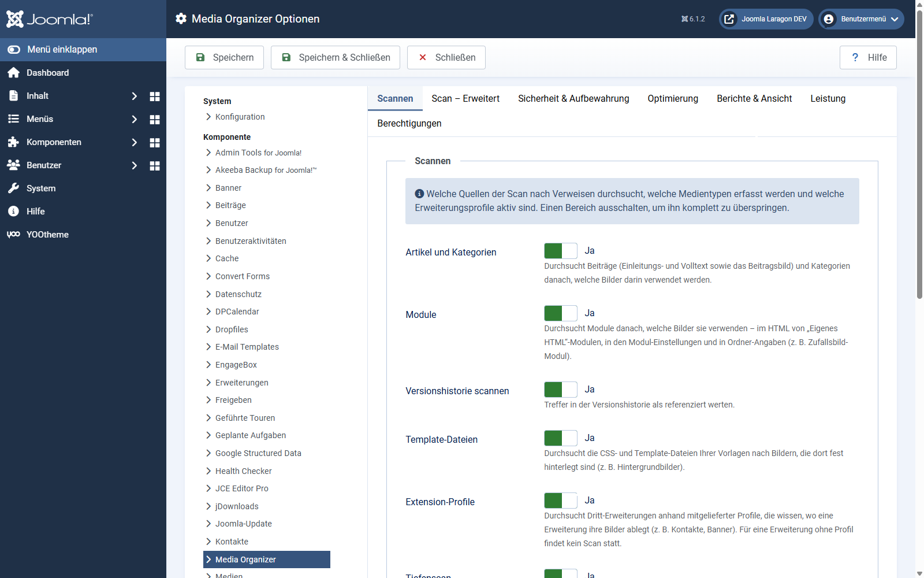
Task: Click the Inhalt document icon
Action: pyautogui.click(x=14, y=96)
